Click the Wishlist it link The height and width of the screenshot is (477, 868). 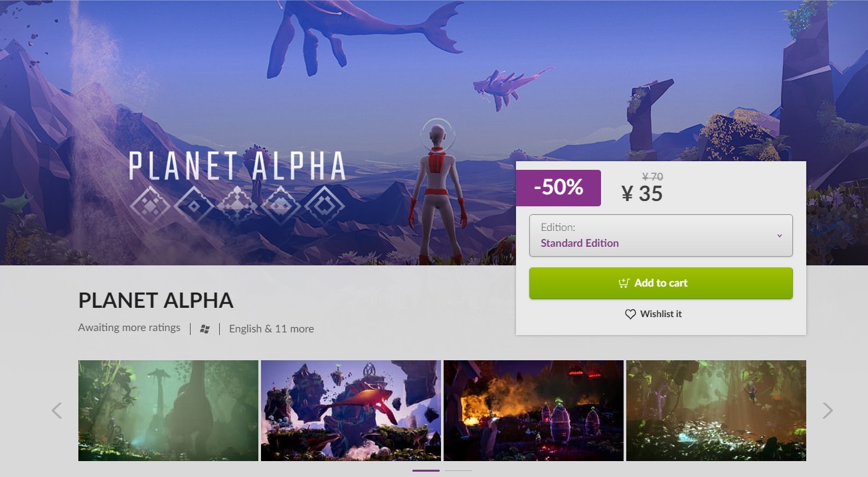click(661, 314)
